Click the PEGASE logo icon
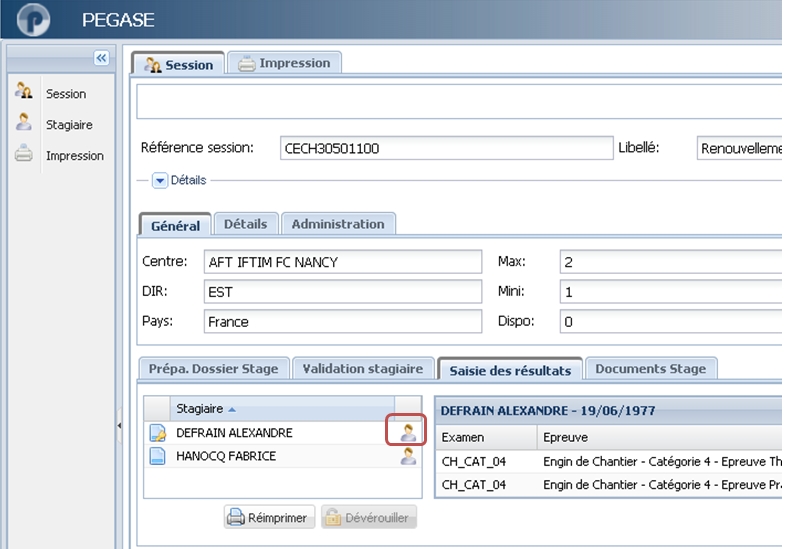The image size is (787, 549). pyautogui.click(x=33, y=19)
